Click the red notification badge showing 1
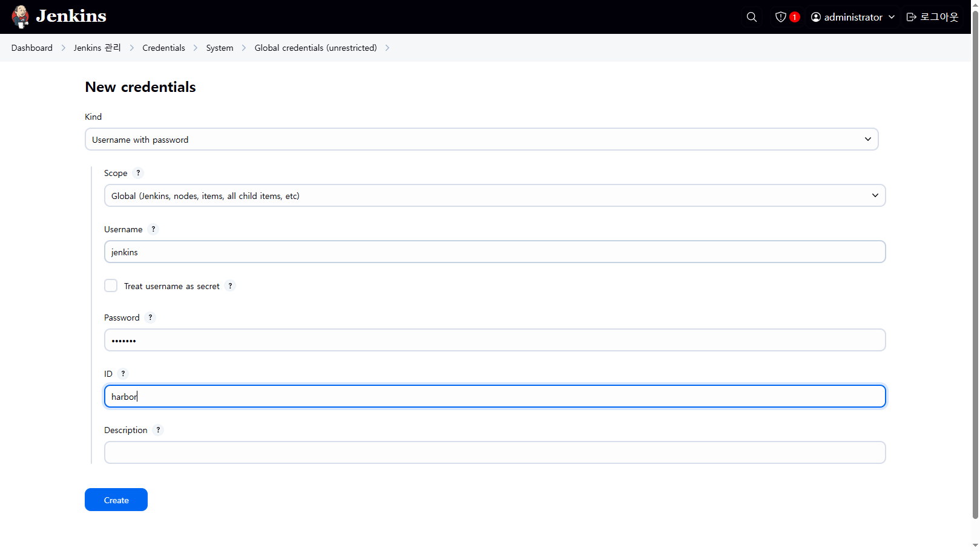This screenshot has height=551, width=980. [x=795, y=17]
